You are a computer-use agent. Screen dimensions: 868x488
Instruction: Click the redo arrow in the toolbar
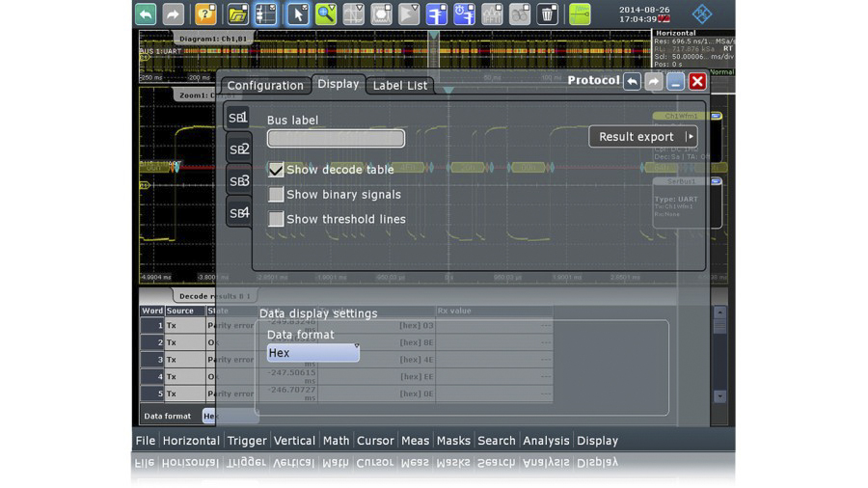(173, 14)
